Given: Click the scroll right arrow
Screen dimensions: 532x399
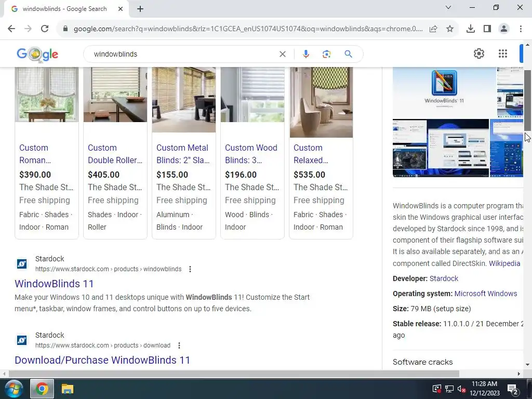Looking at the screenshot, I should tap(519, 374).
